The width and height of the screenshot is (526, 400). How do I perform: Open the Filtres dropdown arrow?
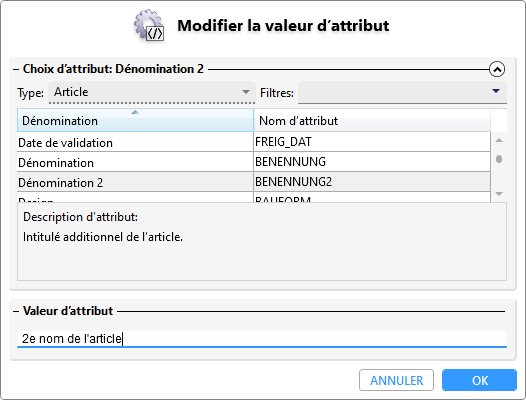click(x=496, y=91)
